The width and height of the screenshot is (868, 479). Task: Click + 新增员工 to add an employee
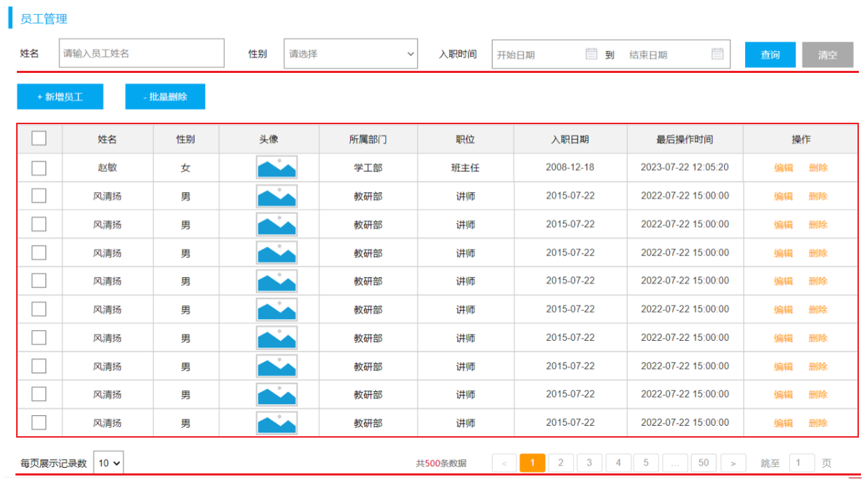(x=59, y=97)
